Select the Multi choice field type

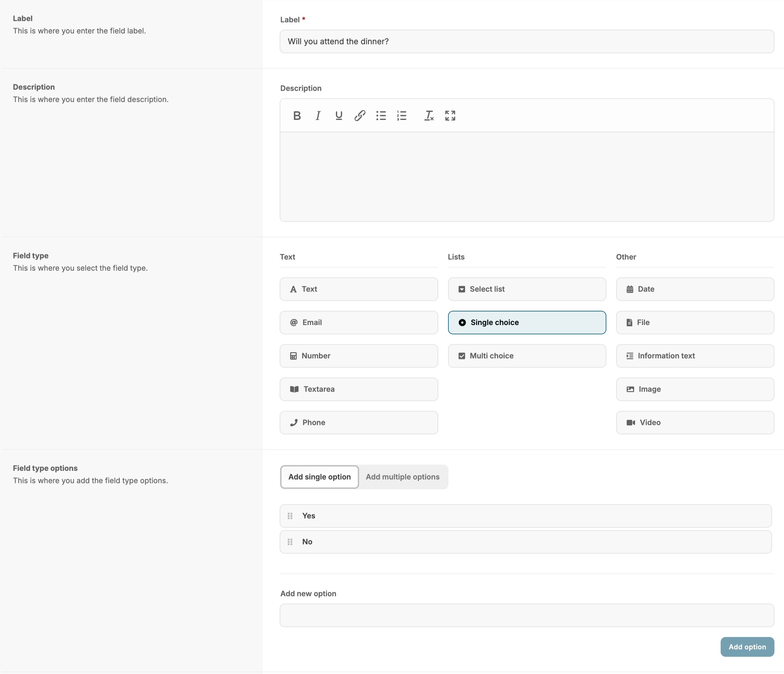coord(527,356)
